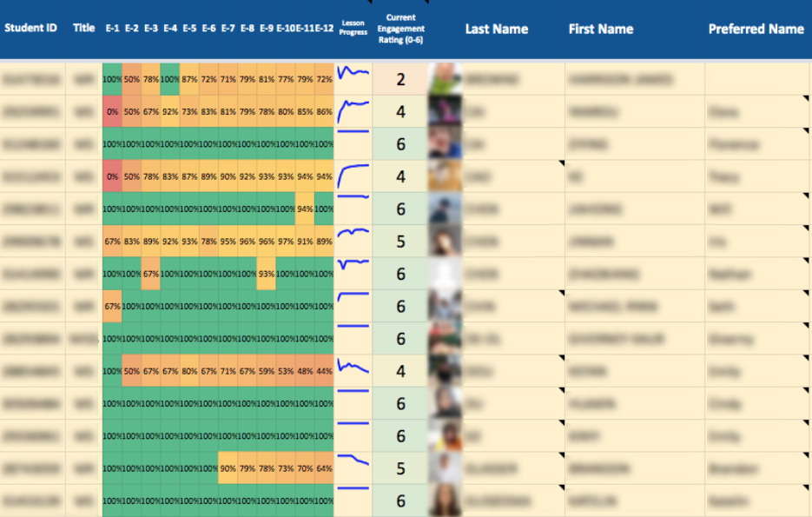Click the Preferred Name column header
The image size is (812, 517).
coord(756,29)
